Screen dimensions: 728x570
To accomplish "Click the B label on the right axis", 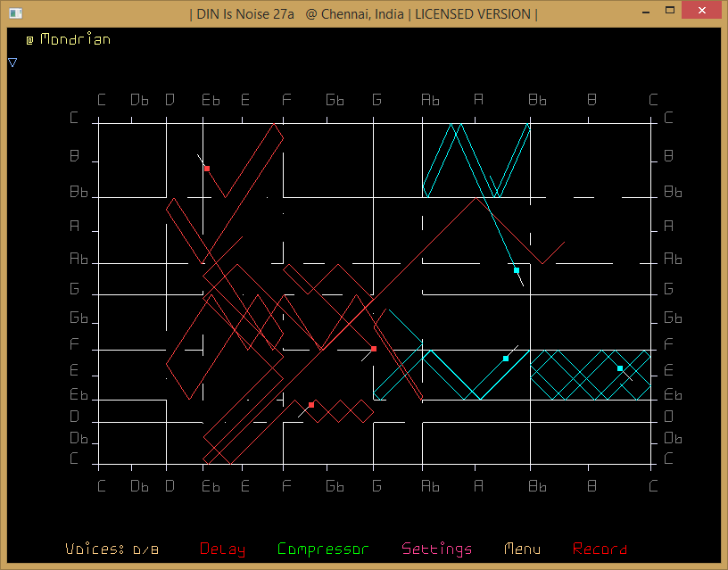I will point(668,155).
